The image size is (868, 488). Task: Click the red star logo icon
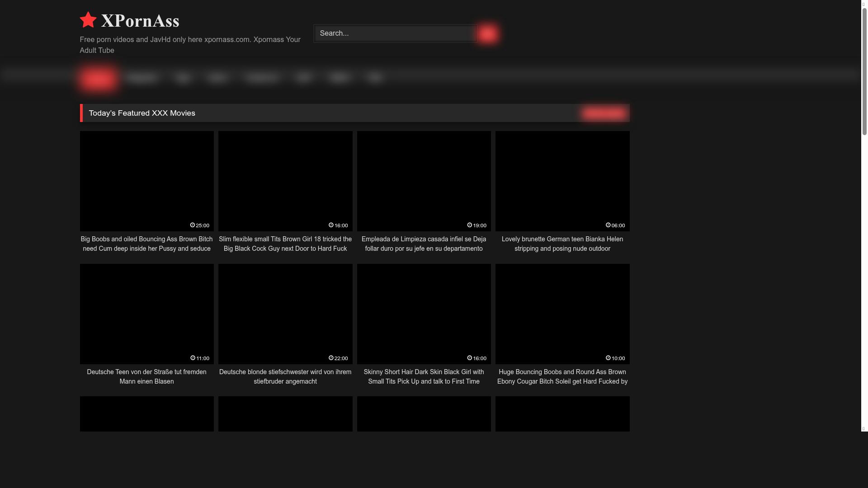click(x=88, y=20)
